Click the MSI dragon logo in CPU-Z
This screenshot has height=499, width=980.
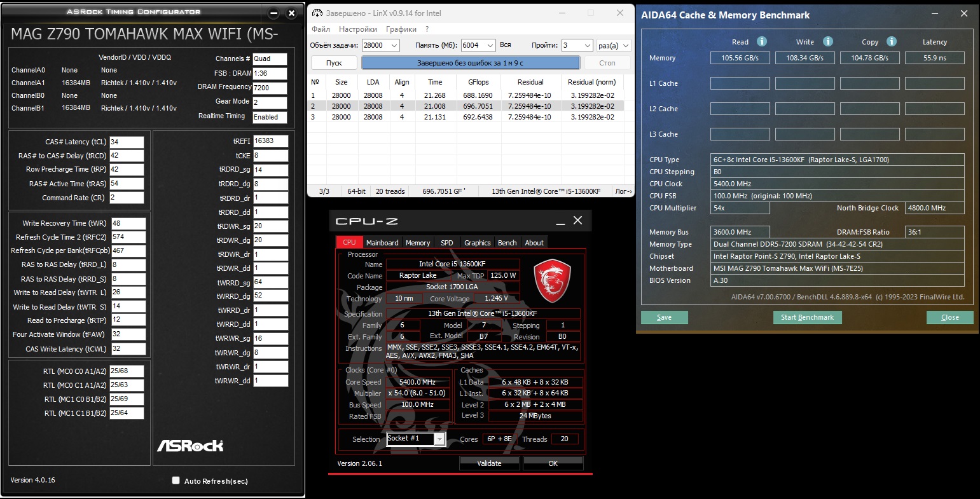tap(553, 280)
